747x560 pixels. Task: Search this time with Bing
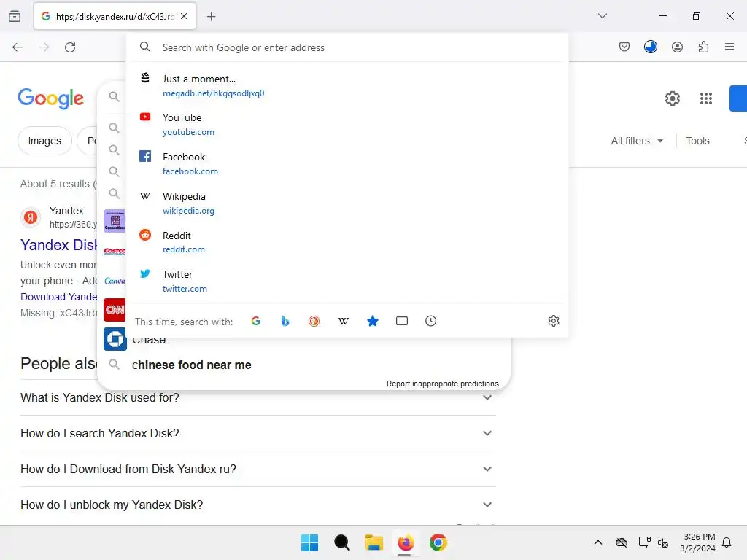pos(285,321)
